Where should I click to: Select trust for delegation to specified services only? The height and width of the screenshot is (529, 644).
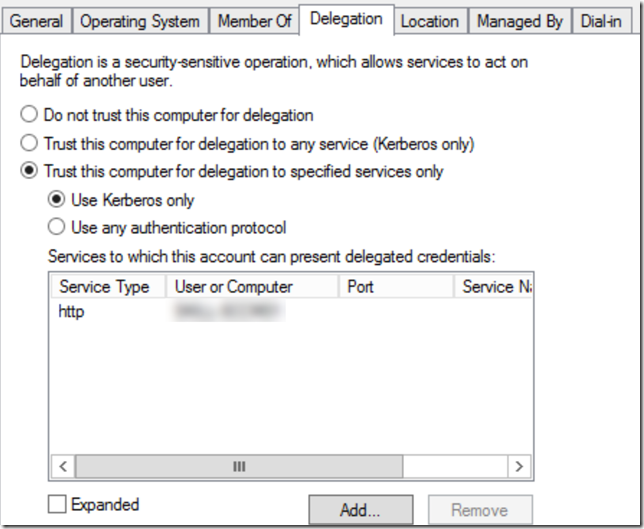[x=30, y=171]
